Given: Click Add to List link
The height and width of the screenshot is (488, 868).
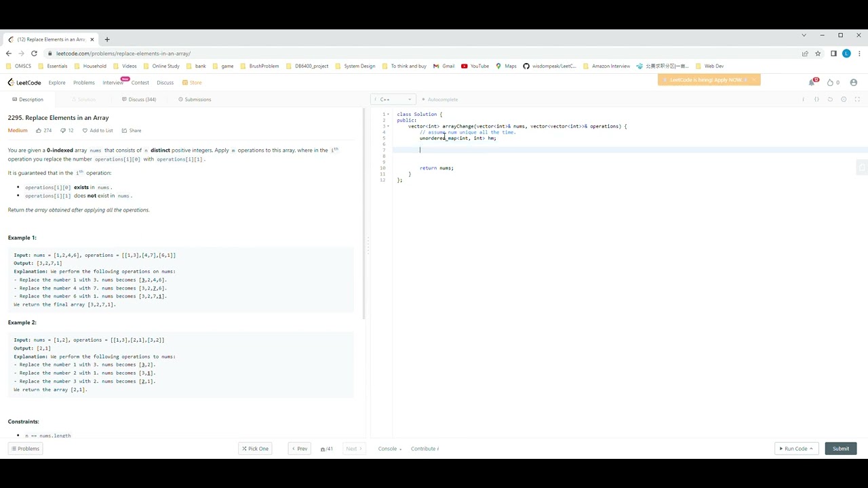Looking at the screenshot, I should click(98, 130).
